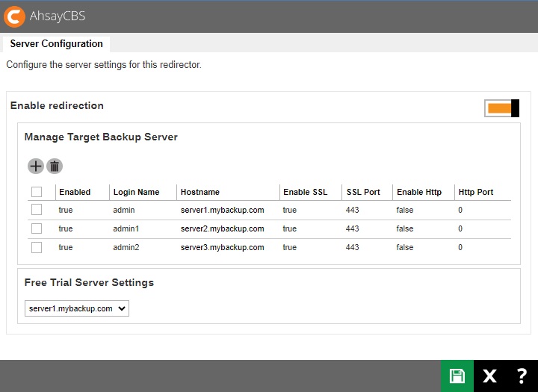Click the AhsayCBS logo icon
538x392 pixels.
click(x=14, y=16)
